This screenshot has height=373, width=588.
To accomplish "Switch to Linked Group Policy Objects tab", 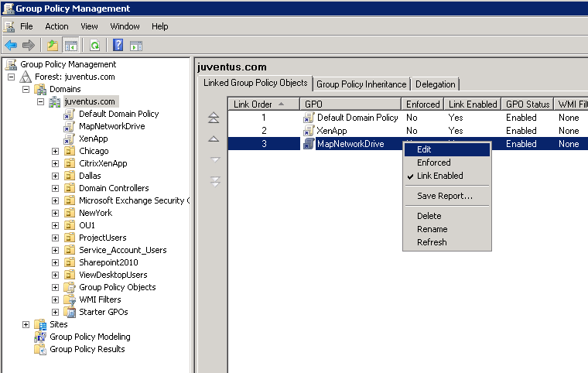I will tap(255, 83).
